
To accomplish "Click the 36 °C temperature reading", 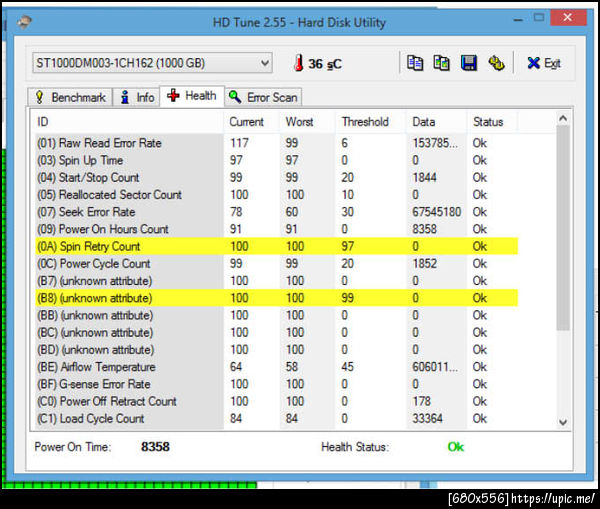I will [325, 64].
